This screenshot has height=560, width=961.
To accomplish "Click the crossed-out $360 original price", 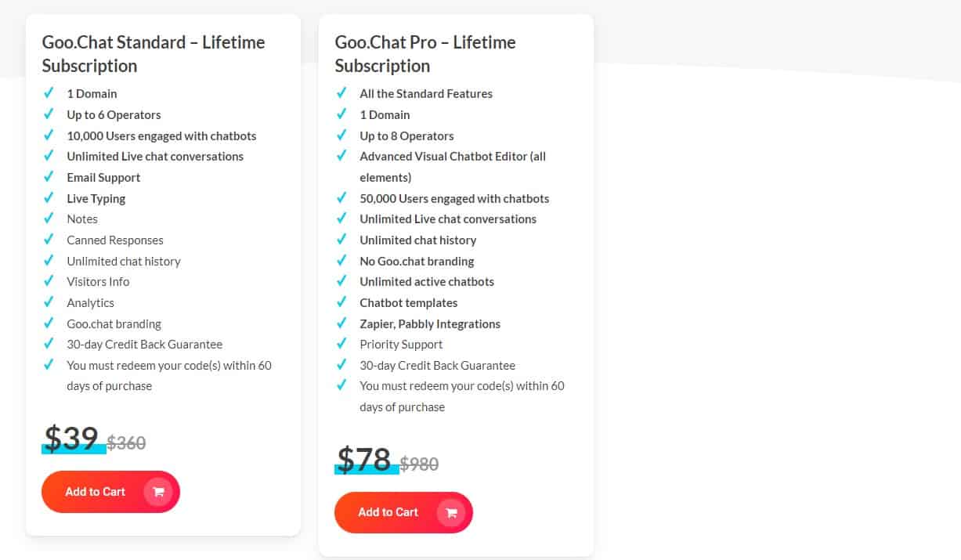I will point(126,443).
